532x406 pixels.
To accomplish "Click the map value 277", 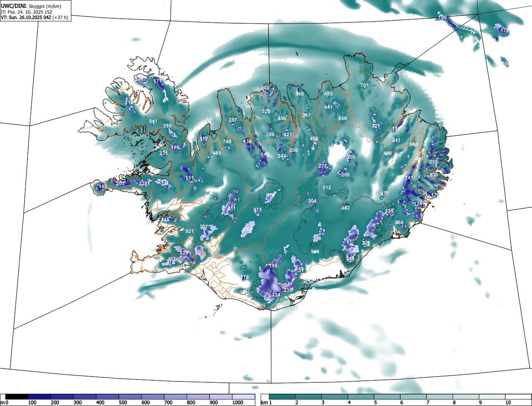I will pyautogui.click(x=323, y=166).
